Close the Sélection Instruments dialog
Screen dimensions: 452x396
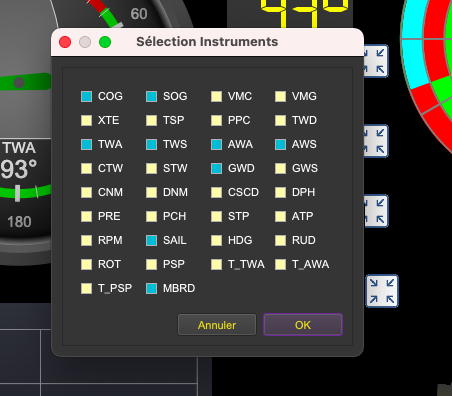point(65,42)
